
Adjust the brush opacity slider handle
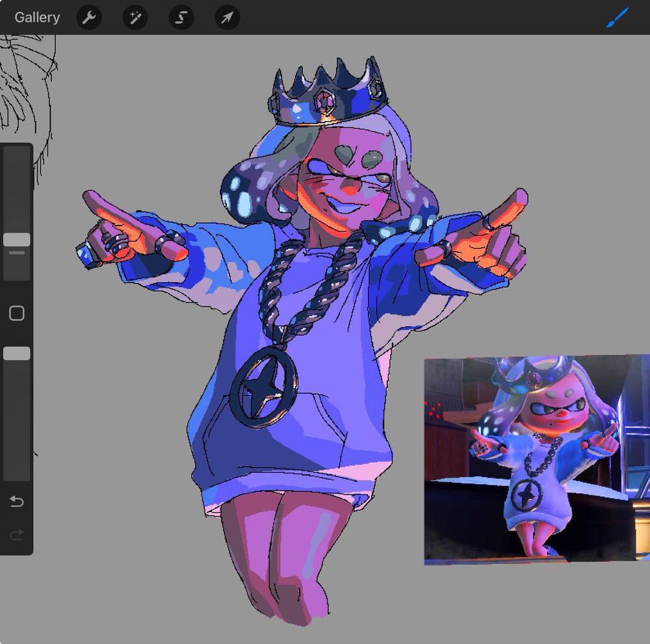(17, 354)
